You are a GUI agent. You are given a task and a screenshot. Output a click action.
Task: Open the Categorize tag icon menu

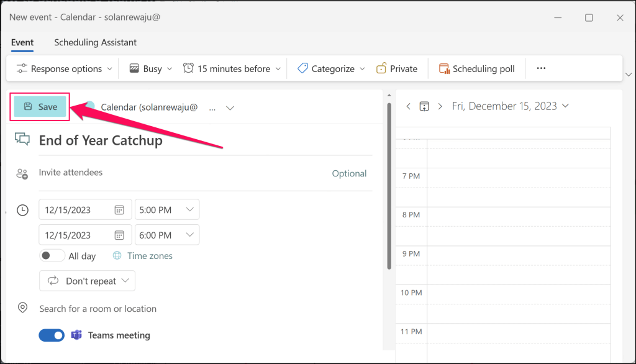[x=304, y=68]
